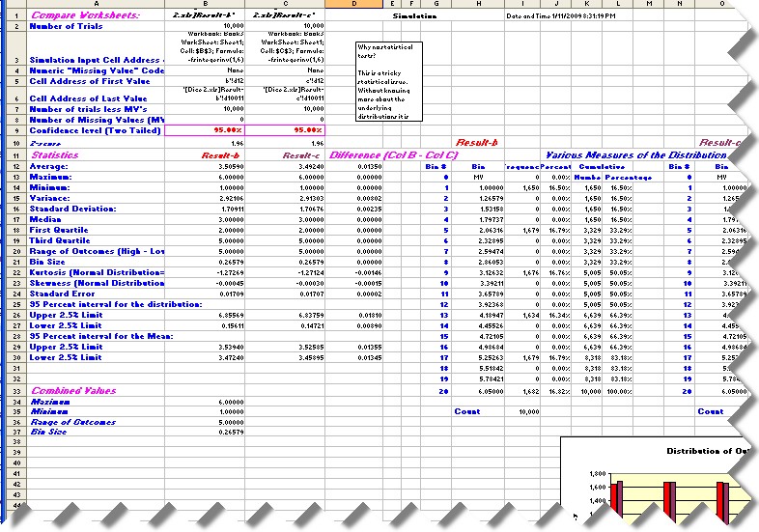Select column D header
Image resolution: width=759 pixels, height=532 pixels.
pyautogui.click(x=353, y=4)
